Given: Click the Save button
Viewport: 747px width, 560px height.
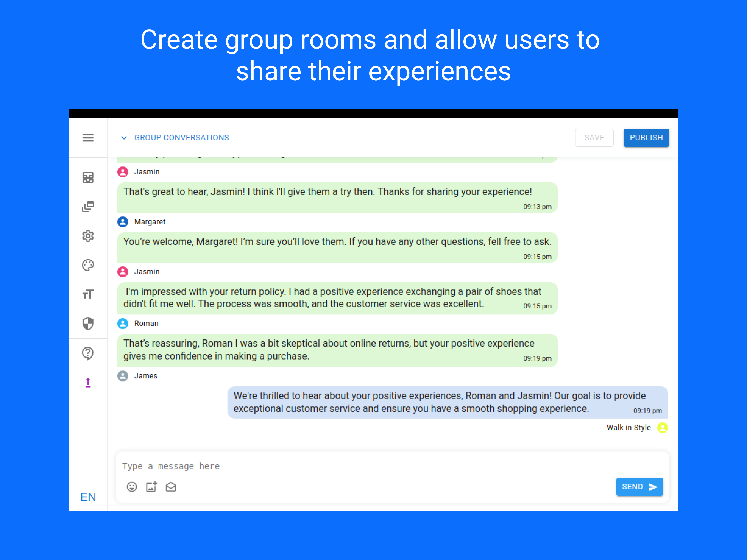Looking at the screenshot, I should [x=594, y=138].
